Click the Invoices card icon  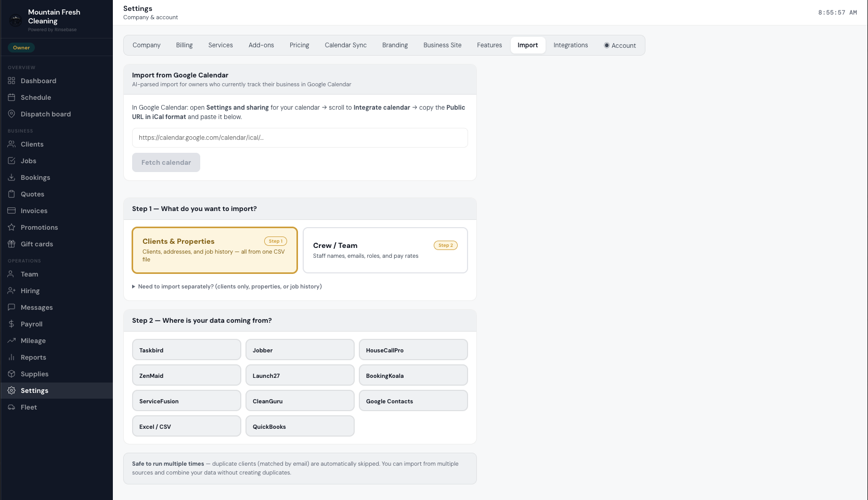coord(11,210)
